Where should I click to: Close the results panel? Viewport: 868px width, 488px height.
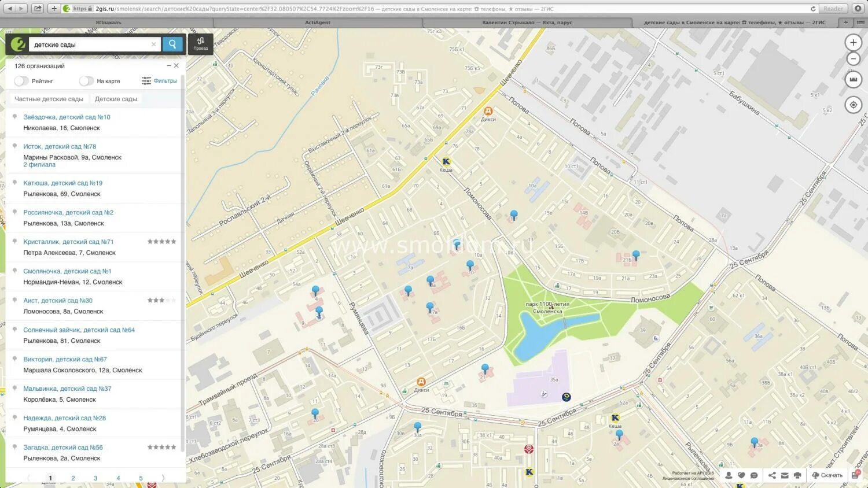tap(176, 66)
